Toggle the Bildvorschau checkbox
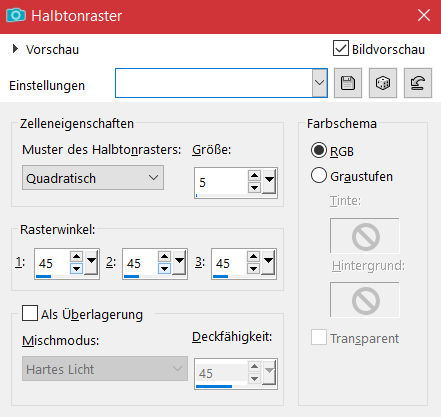441x417 pixels. [341, 49]
